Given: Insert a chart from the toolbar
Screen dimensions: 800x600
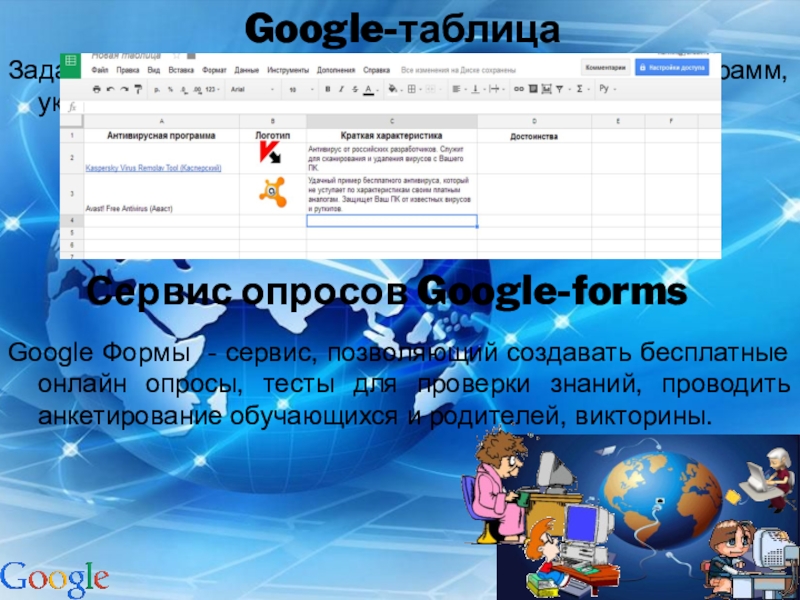Looking at the screenshot, I should [x=546, y=89].
